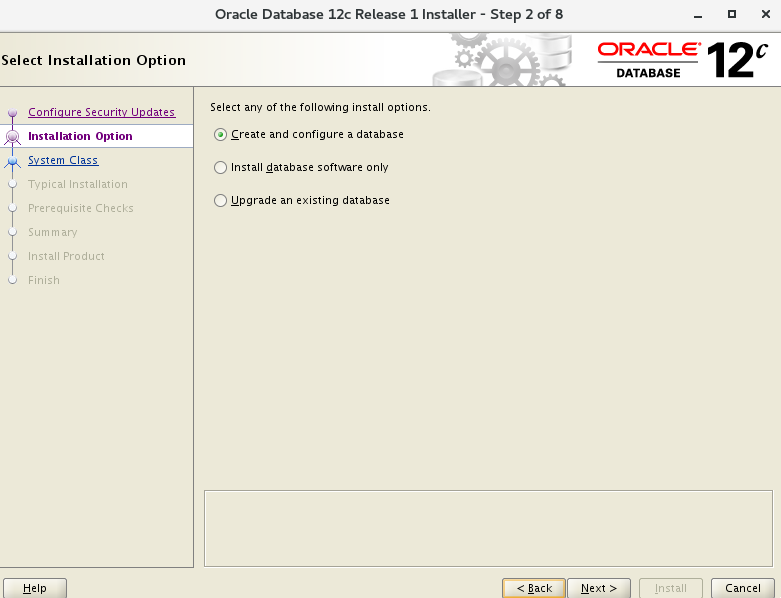Select Installation Option in step list
The width and height of the screenshot is (781, 598).
click(80, 136)
